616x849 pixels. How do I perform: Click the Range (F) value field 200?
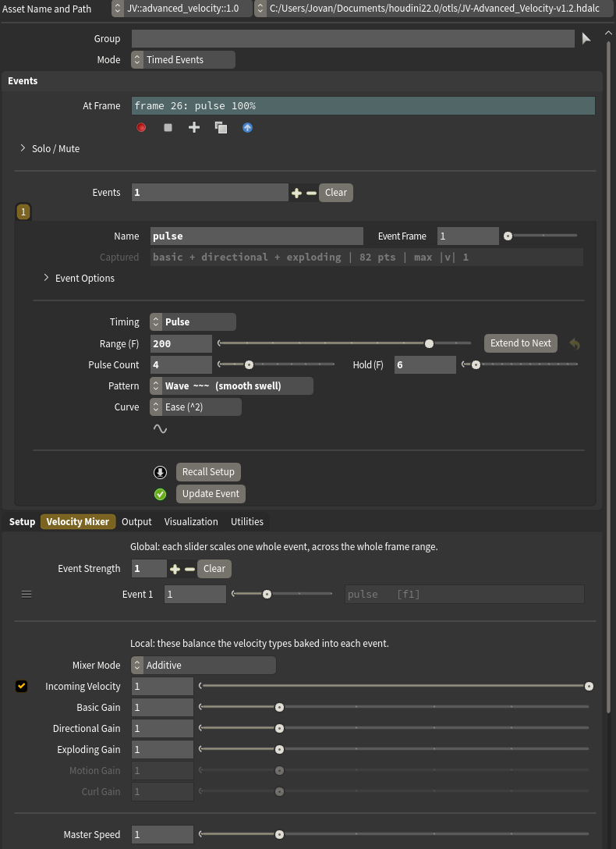coord(181,343)
